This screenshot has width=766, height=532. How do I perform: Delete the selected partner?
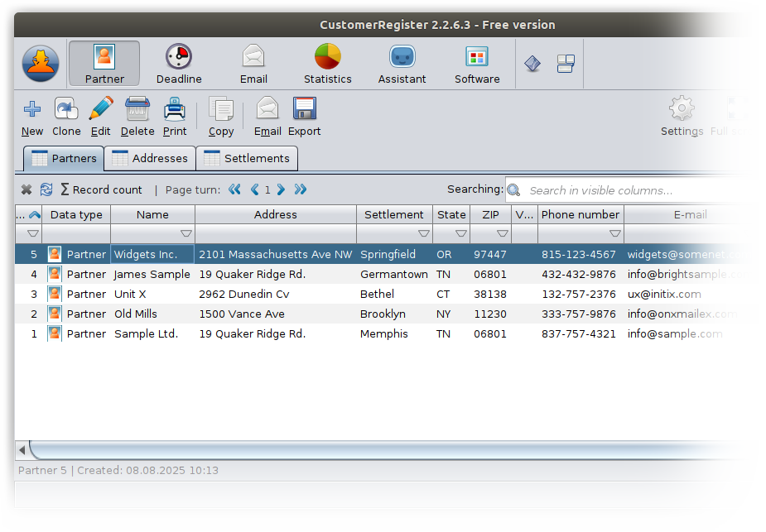[137, 117]
